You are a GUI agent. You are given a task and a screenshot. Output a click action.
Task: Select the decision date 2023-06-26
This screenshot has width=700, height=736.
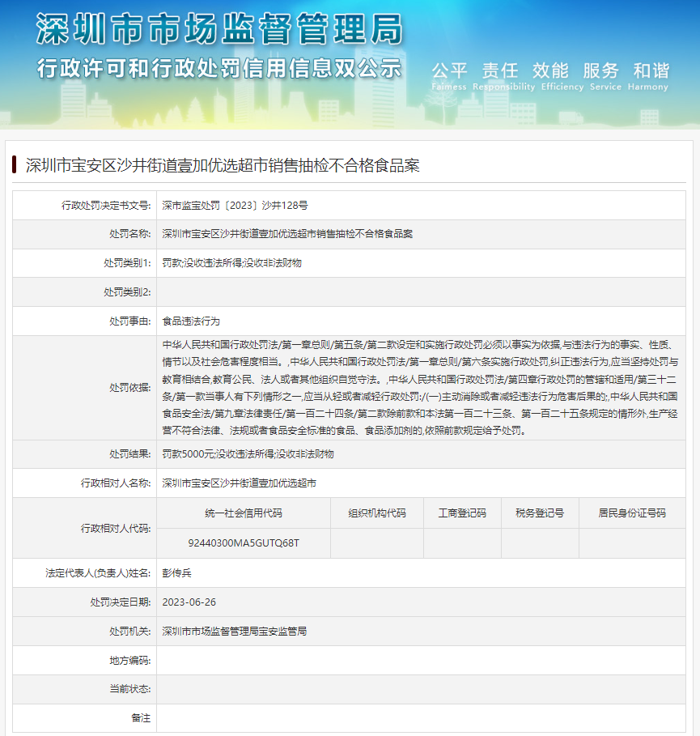click(189, 602)
